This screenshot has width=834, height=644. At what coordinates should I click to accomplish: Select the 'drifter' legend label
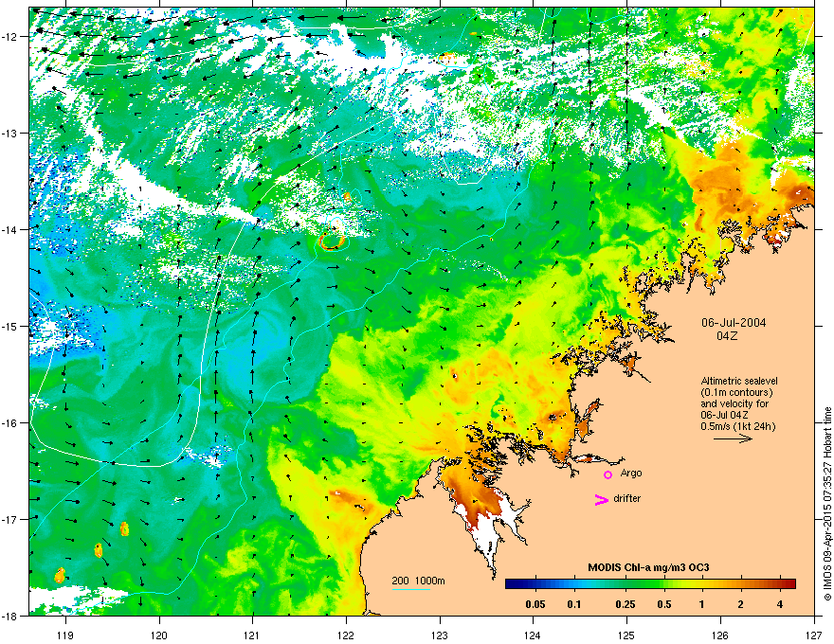[627, 498]
